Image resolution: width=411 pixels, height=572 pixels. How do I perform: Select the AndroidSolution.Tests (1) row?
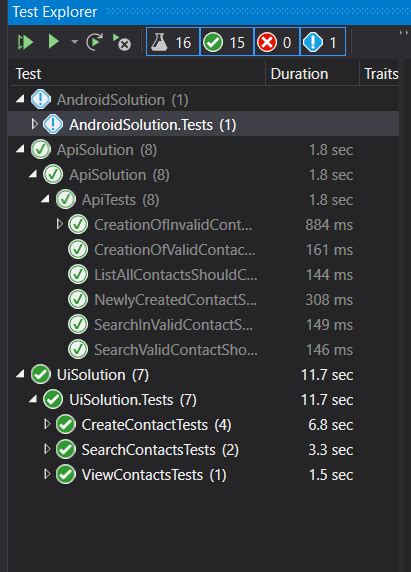click(x=203, y=124)
